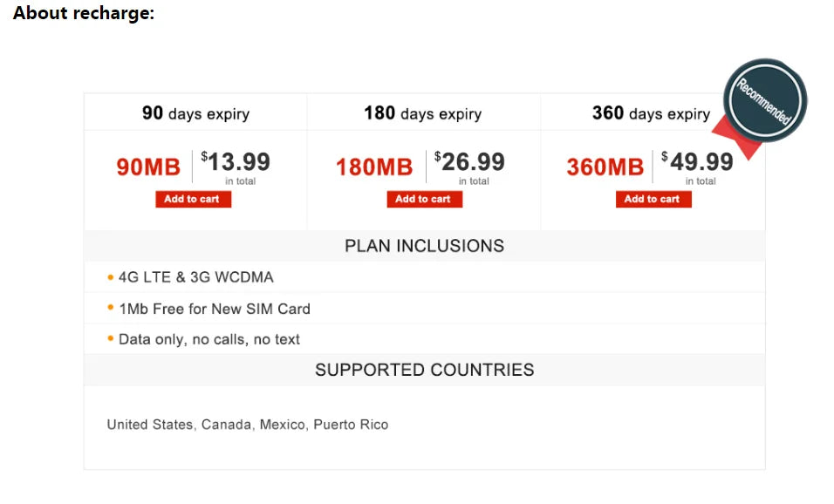Image resolution: width=834 pixels, height=504 pixels.
Task: Select the 180 days expiry column header
Action: (x=422, y=113)
